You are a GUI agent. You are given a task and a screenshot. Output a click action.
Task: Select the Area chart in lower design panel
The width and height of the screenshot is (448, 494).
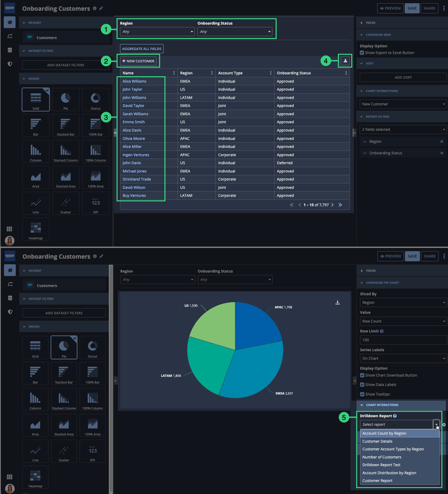[35, 425]
